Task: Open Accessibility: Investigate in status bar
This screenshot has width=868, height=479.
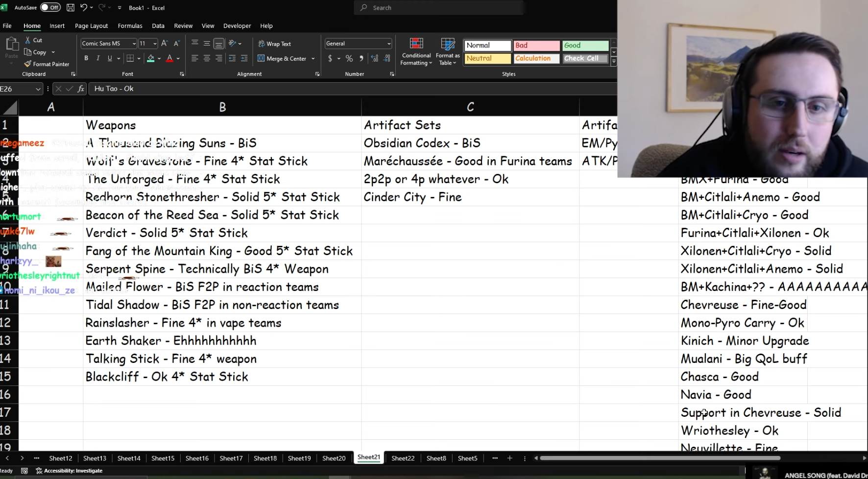Action: click(69, 471)
